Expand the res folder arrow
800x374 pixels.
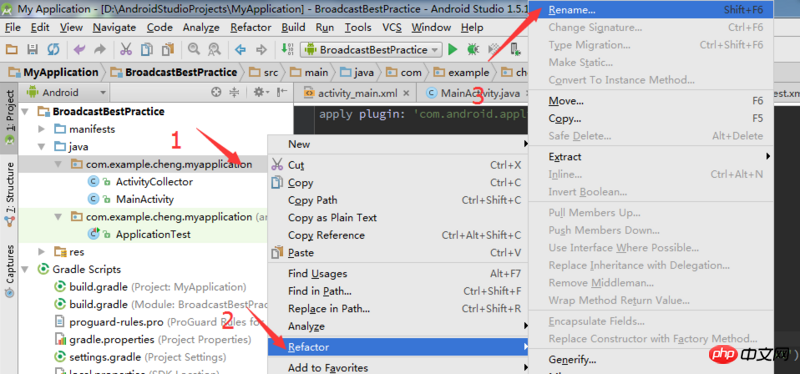point(42,252)
